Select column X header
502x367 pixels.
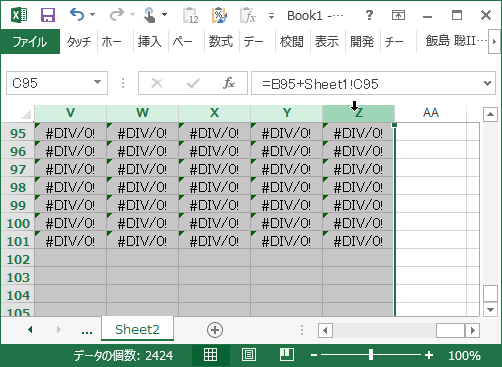[214, 113]
